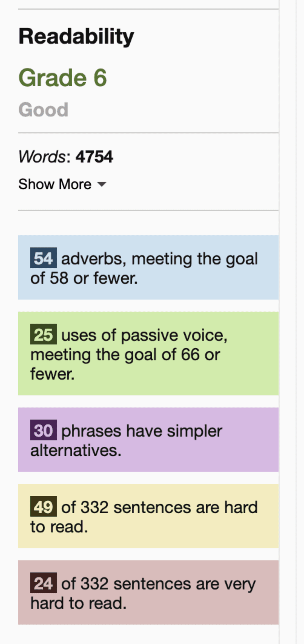The width and height of the screenshot is (304, 644).
Task: Click the divider line below Show More
Action: click(148, 210)
